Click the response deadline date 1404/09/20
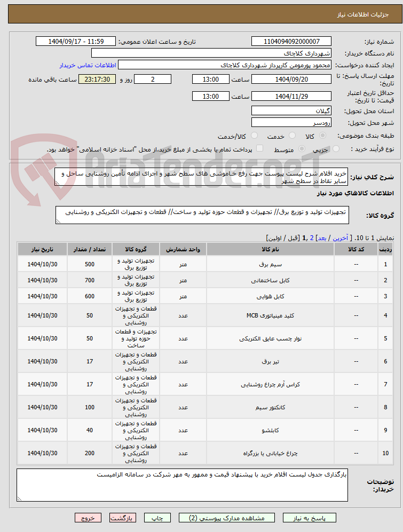The height and width of the screenshot is (532, 403). click(x=291, y=80)
